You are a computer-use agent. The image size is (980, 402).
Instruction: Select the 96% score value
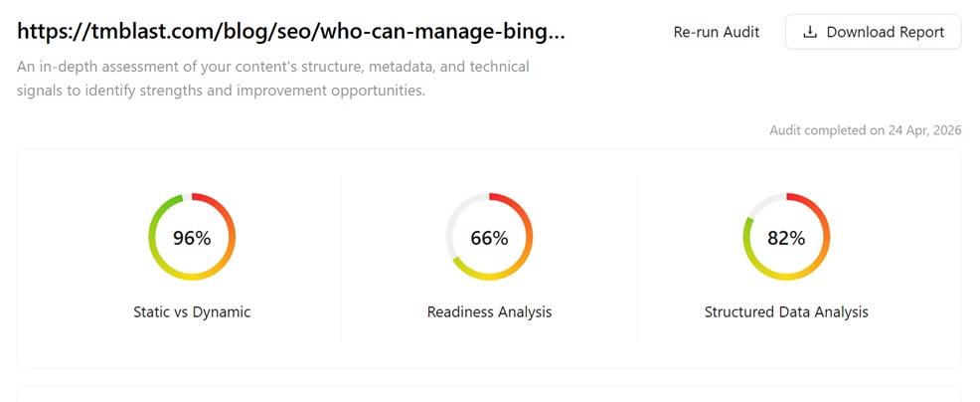[x=192, y=238]
